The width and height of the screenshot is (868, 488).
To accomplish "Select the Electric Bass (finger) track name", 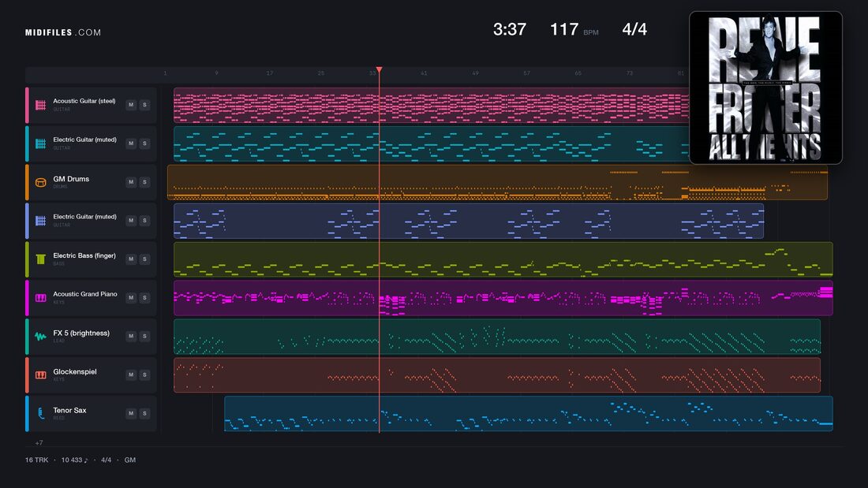I will tap(84, 255).
